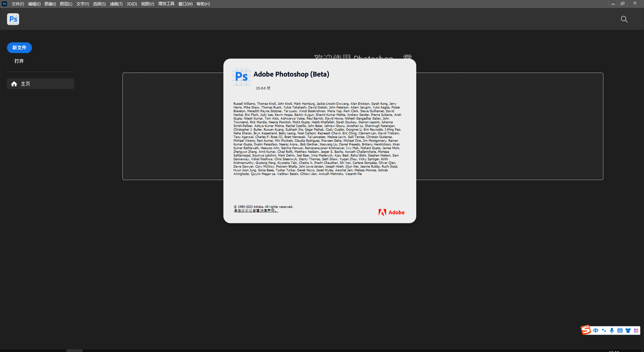Toggle punctuation mode in Sogou input bar
Viewport: 644px width, 352px height.
(x=604, y=331)
